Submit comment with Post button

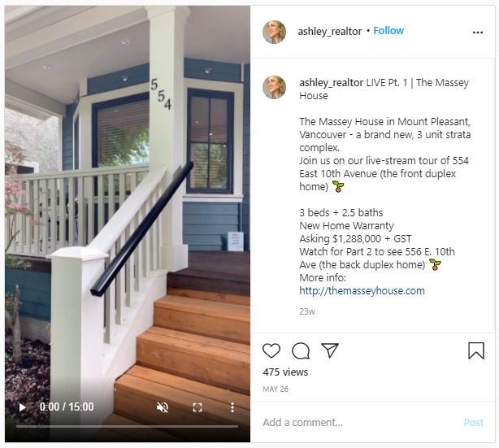(x=474, y=422)
